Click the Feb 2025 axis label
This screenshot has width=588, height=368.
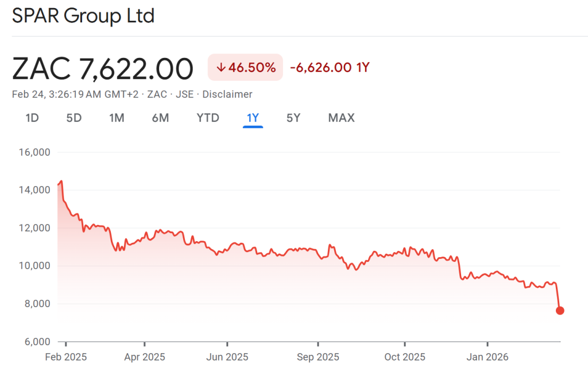click(x=65, y=357)
